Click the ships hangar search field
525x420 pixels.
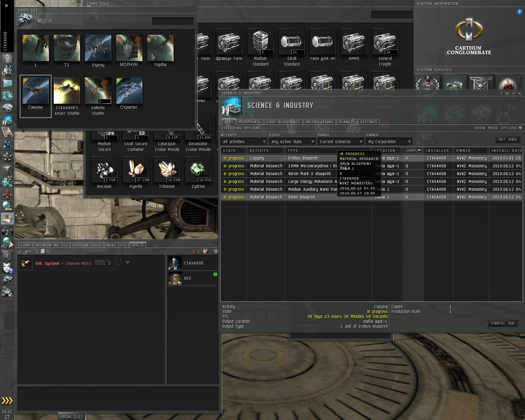[173, 21]
